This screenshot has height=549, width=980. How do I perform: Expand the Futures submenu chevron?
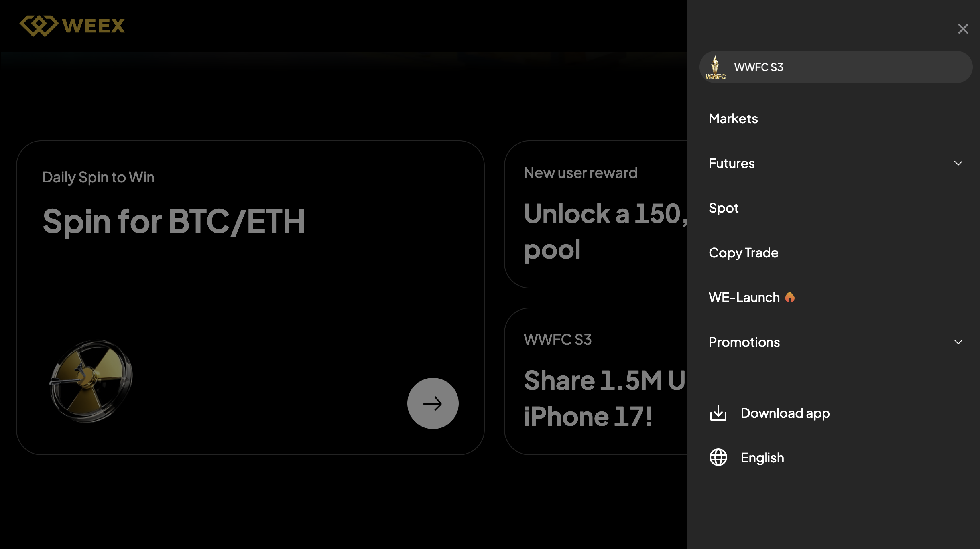pos(958,163)
